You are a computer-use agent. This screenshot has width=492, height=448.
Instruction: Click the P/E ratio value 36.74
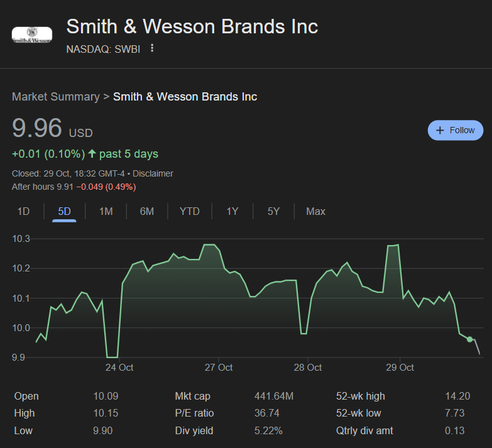click(266, 413)
